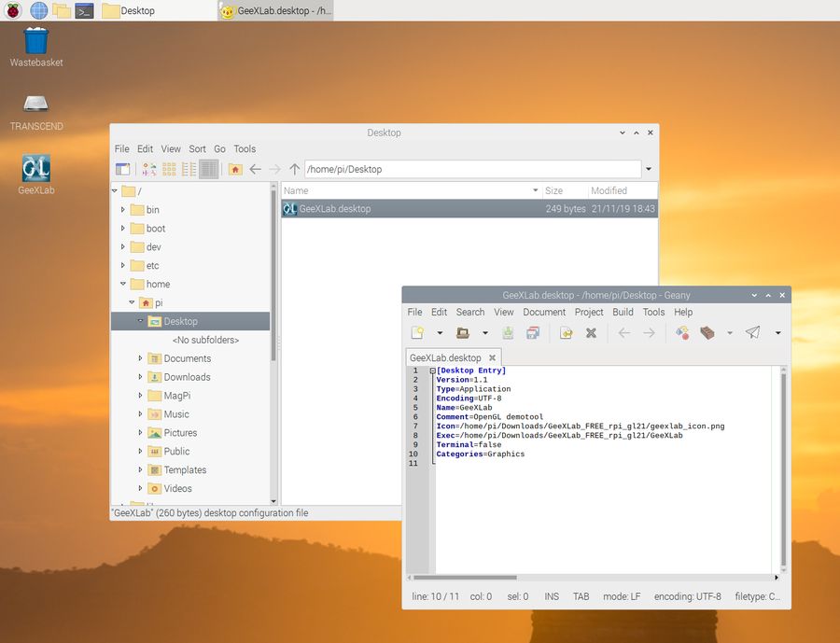Open the file manager's File menu
The height and width of the screenshot is (643, 840).
pos(121,149)
